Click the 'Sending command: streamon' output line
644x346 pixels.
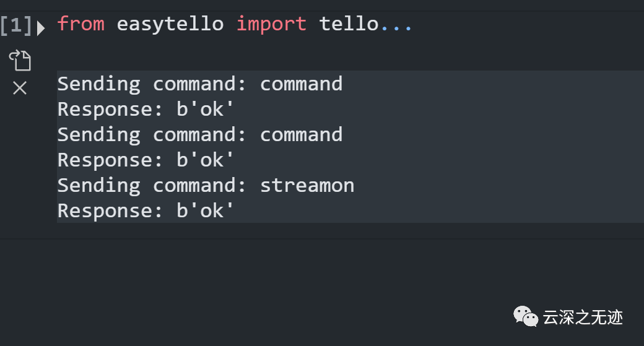tap(206, 185)
